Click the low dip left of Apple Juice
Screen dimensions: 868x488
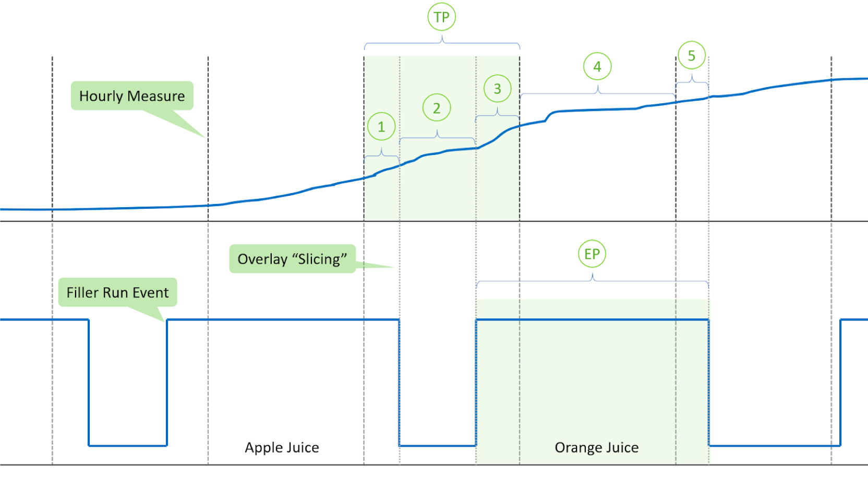(128, 446)
